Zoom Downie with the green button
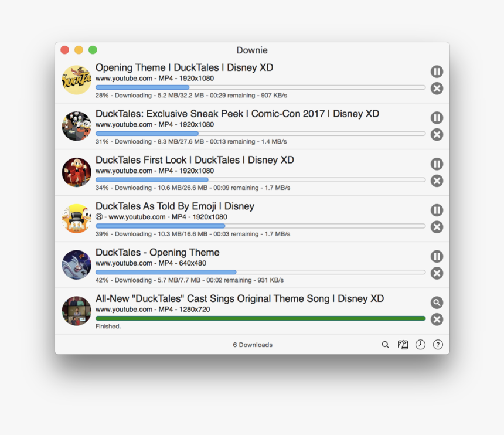The image size is (504, 435). pos(93,50)
